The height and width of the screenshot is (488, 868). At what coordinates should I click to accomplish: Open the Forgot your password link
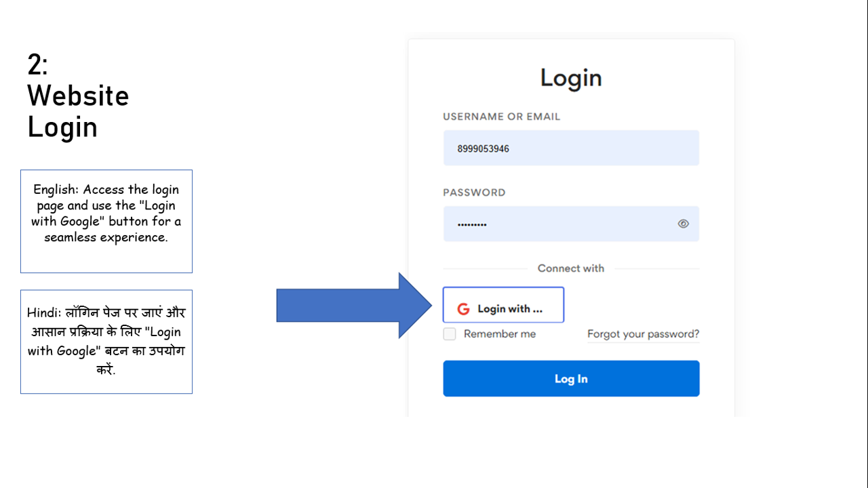click(x=643, y=334)
